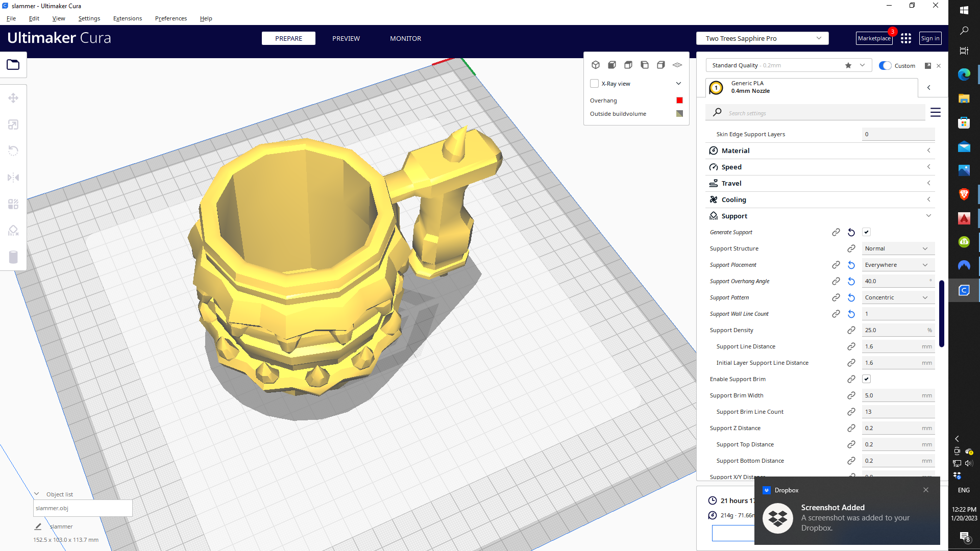Select the Rotate tool
The image size is (980, 551).
coord(13,151)
